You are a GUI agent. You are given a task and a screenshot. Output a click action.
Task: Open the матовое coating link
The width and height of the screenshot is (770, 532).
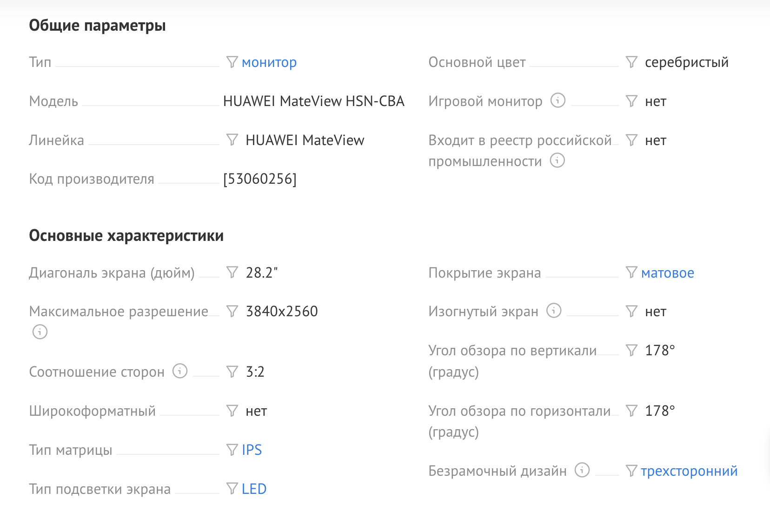pyautogui.click(x=668, y=273)
